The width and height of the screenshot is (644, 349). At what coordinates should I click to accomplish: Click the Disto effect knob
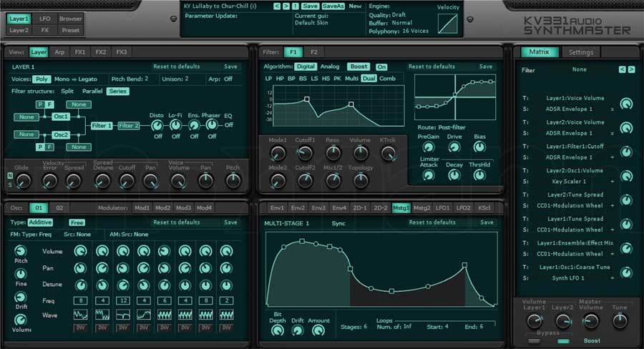click(157, 125)
